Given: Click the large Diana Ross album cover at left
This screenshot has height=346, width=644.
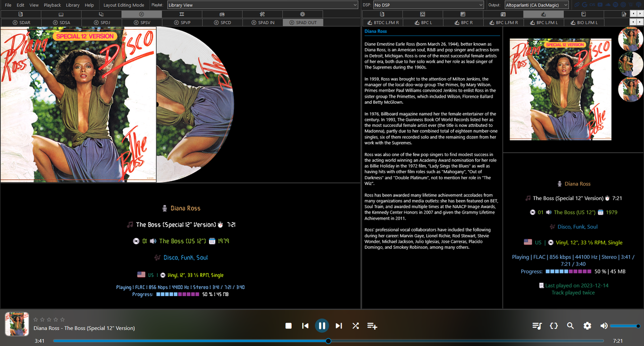Looking at the screenshot, I should [x=78, y=104].
